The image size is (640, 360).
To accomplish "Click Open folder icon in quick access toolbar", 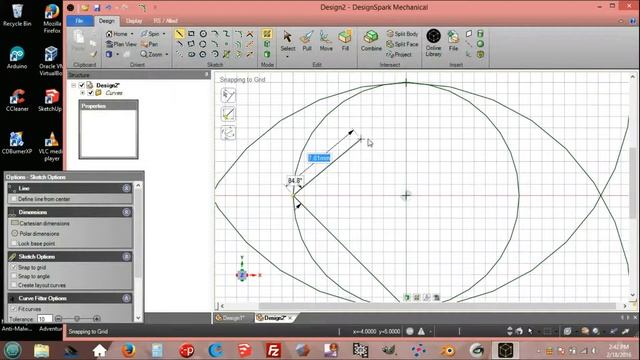I will [x=85, y=8].
